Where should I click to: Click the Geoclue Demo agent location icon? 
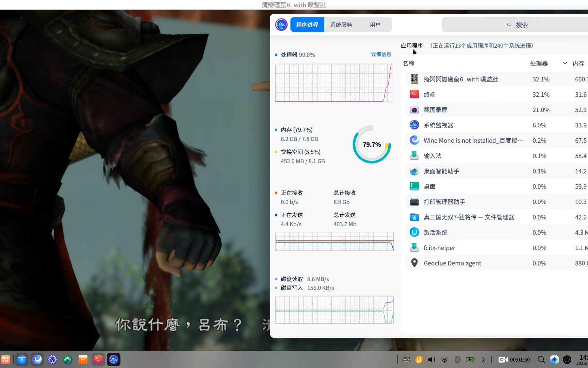[x=414, y=263]
